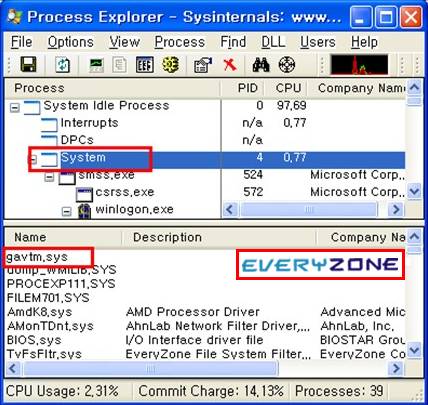Collapse the smss.exe tree node
428x405 pixels.
(49, 177)
